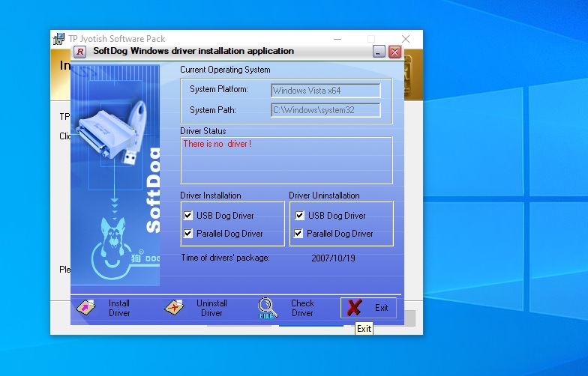Toggle Parallel Dog Driver under Driver Uninstallation
This screenshot has height=376, width=588.
coord(300,234)
